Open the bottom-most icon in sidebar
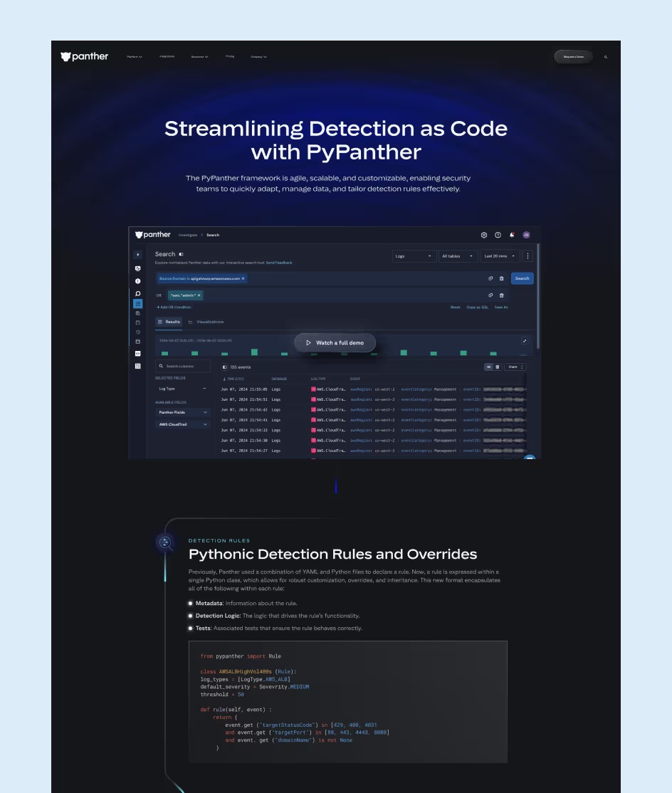672x793 pixels. (x=137, y=366)
